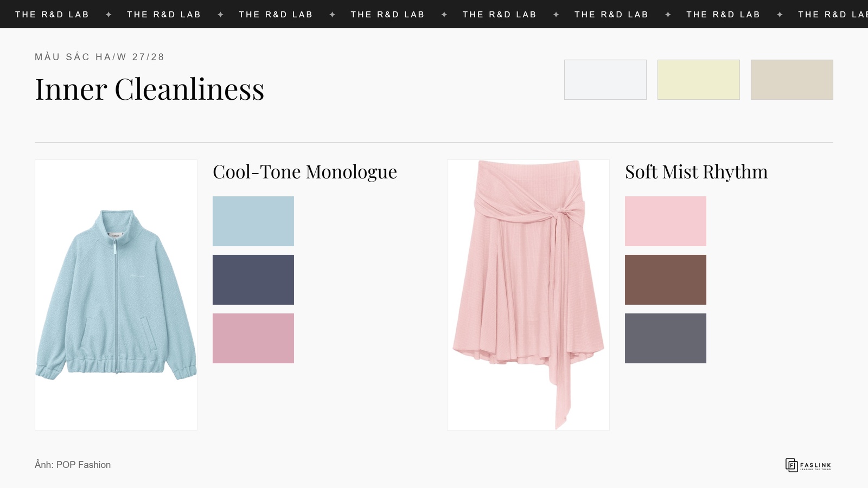Pick the dusty pink Cool-Tone swatch
The width and height of the screenshot is (868, 488).
(253, 338)
